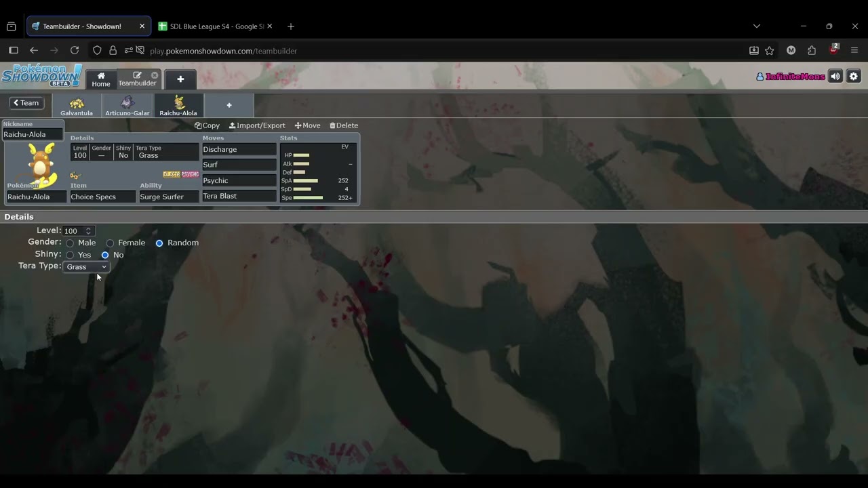This screenshot has width=868, height=488.
Task: Select the Raichu-Alola team member tab
Action: tap(178, 106)
